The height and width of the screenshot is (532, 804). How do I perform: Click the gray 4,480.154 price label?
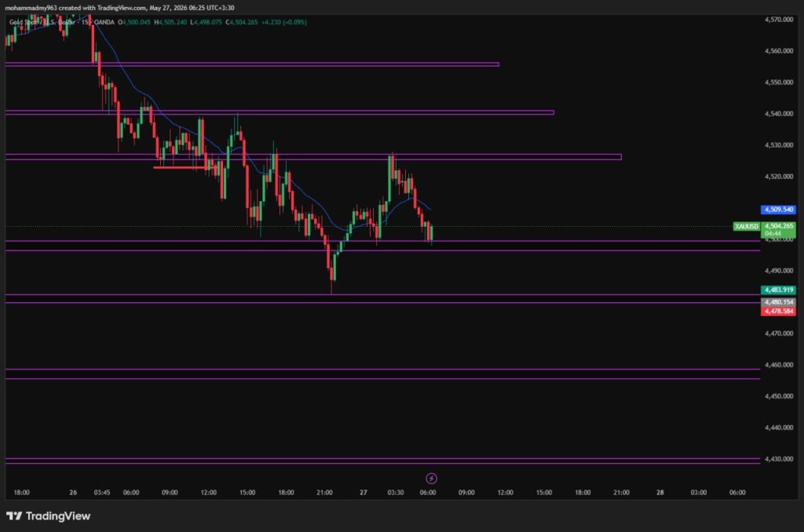tap(778, 302)
